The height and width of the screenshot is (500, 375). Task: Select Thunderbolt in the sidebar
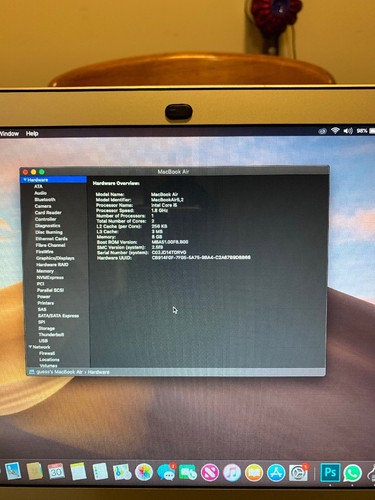click(x=51, y=335)
